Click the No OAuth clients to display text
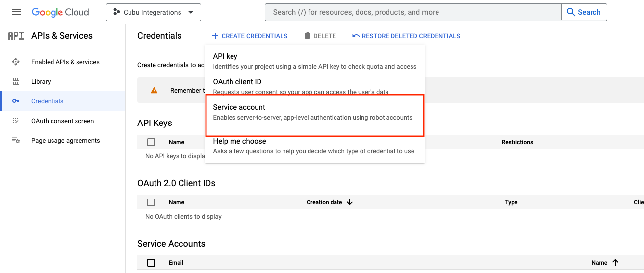This screenshot has height=273, width=644. pyautogui.click(x=183, y=216)
